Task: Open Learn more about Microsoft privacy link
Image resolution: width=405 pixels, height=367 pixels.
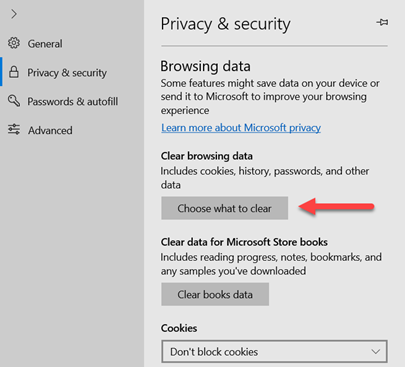Action: point(241,128)
